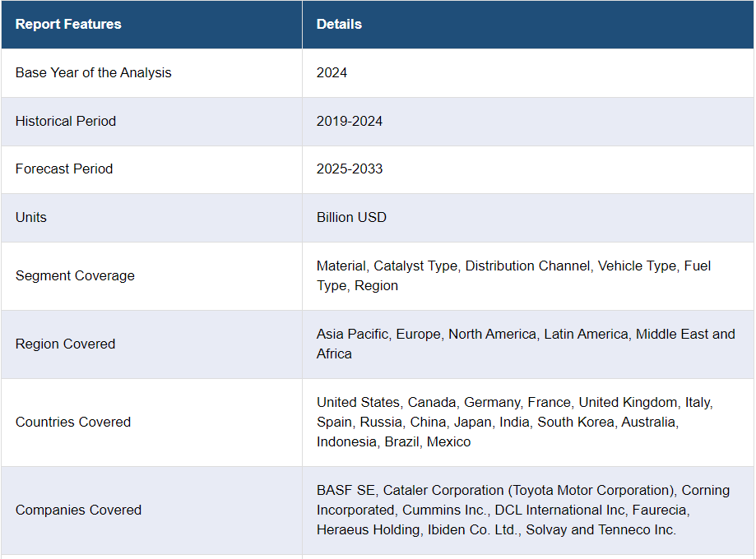Select the 'Countries Covered' row label
Image resolution: width=756 pixels, height=559 pixels.
[x=73, y=422]
